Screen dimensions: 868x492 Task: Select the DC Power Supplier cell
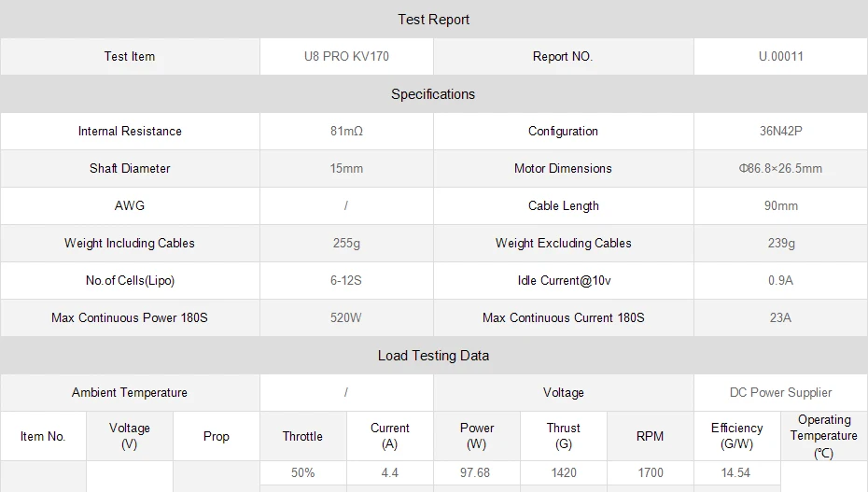[780, 392]
